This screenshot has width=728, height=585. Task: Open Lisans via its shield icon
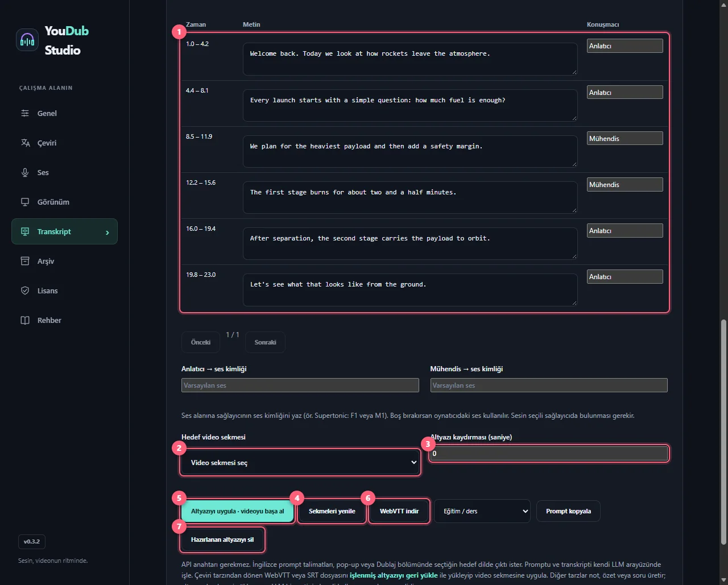coord(25,291)
